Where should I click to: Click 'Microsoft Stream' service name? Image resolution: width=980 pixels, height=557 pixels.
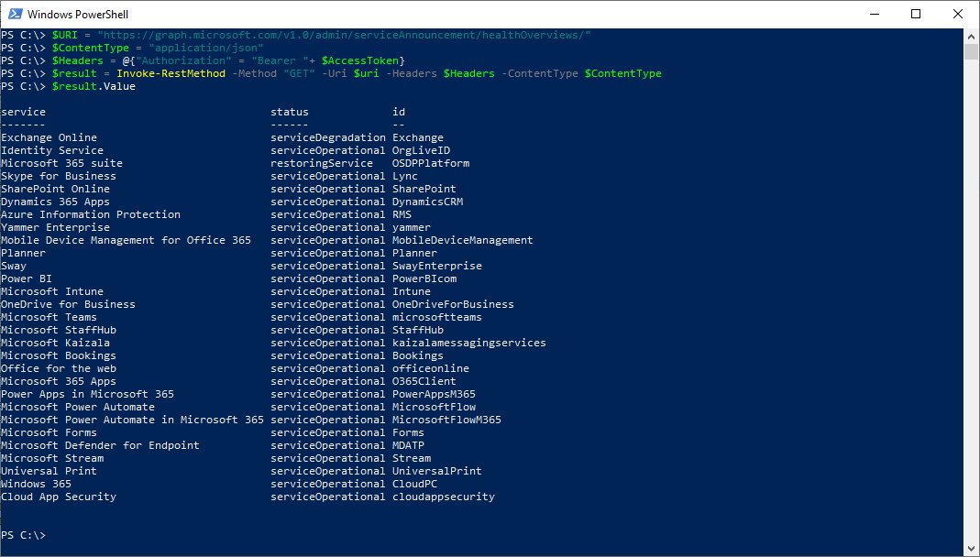click(52, 458)
